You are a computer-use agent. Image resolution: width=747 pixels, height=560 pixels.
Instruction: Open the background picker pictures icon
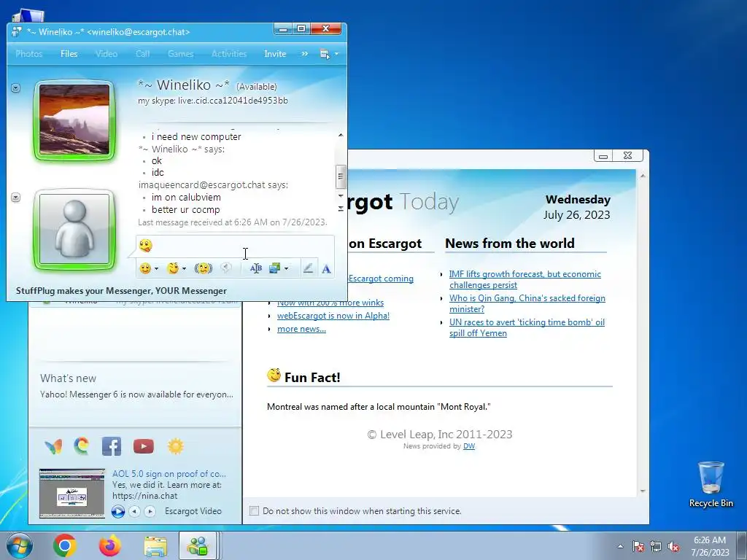[x=275, y=268]
